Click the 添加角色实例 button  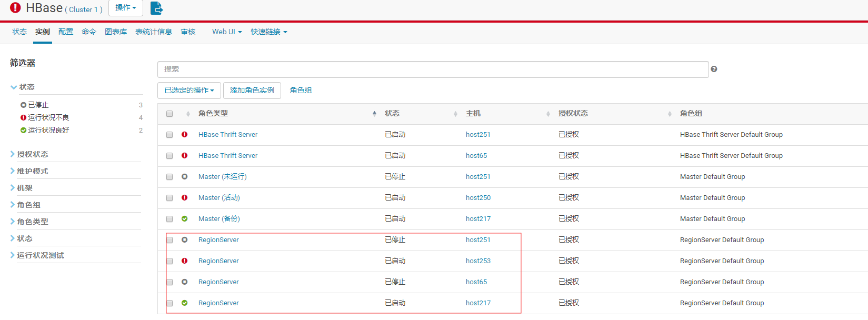point(252,90)
